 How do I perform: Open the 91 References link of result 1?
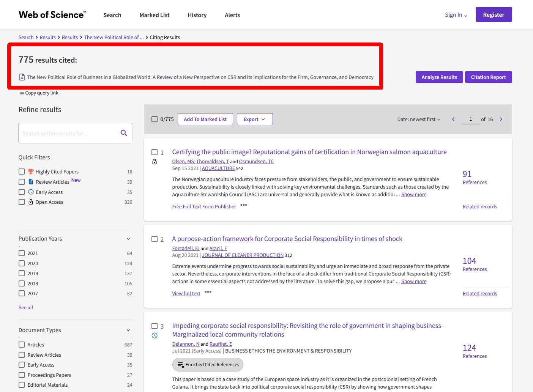click(x=475, y=177)
